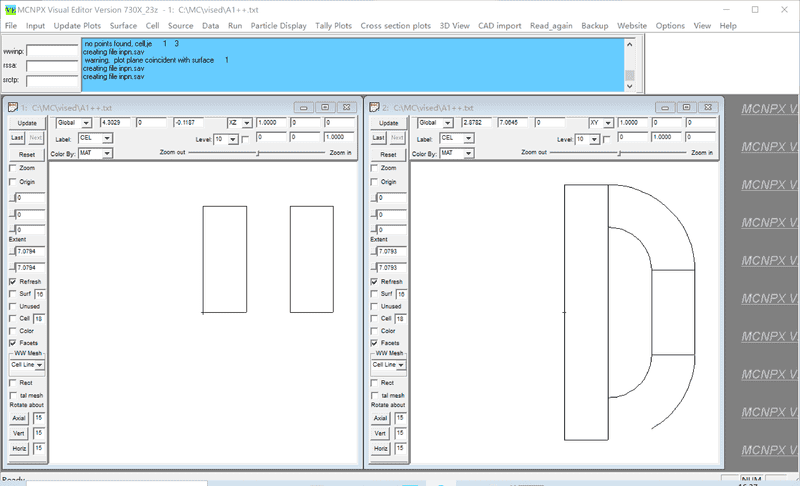Click the document icon of plot window 2
The image size is (800, 486).
tap(374, 106)
